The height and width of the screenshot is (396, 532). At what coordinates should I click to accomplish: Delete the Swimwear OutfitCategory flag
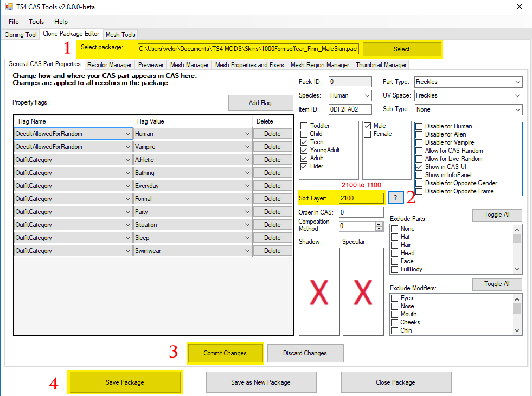coord(272,251)
